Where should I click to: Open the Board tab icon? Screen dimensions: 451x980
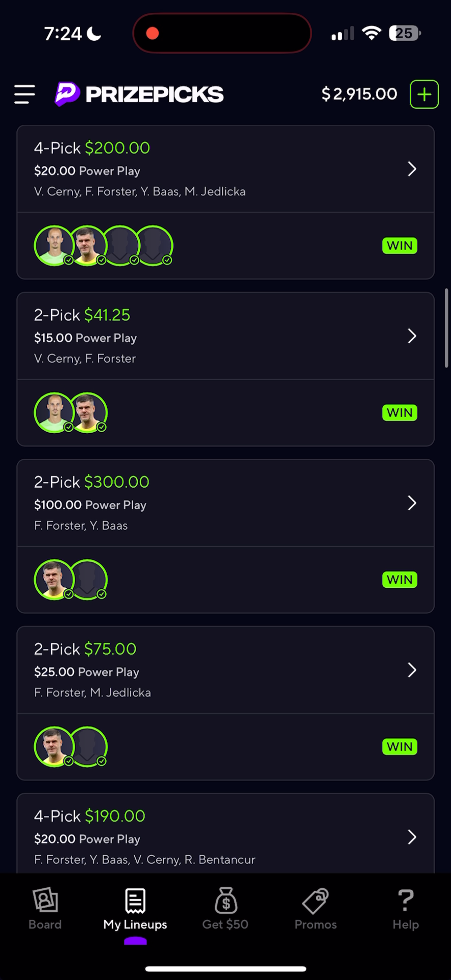(x=45, y=900)
